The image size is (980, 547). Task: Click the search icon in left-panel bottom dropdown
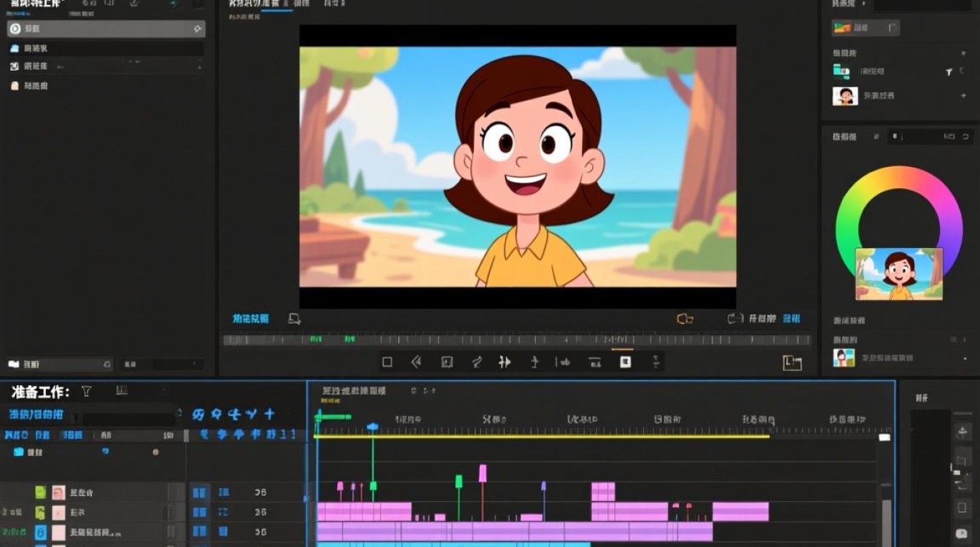point(107,364)
